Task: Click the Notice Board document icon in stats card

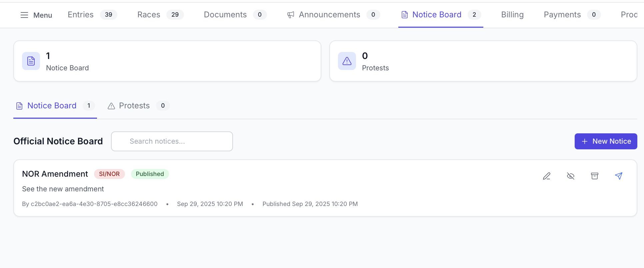Action: [31, 61]
